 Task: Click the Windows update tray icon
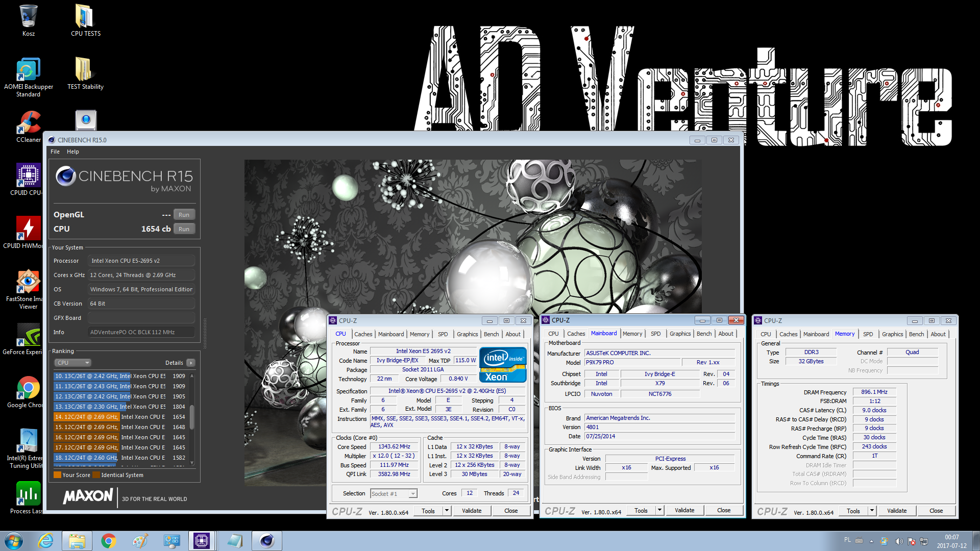point(884,541)
